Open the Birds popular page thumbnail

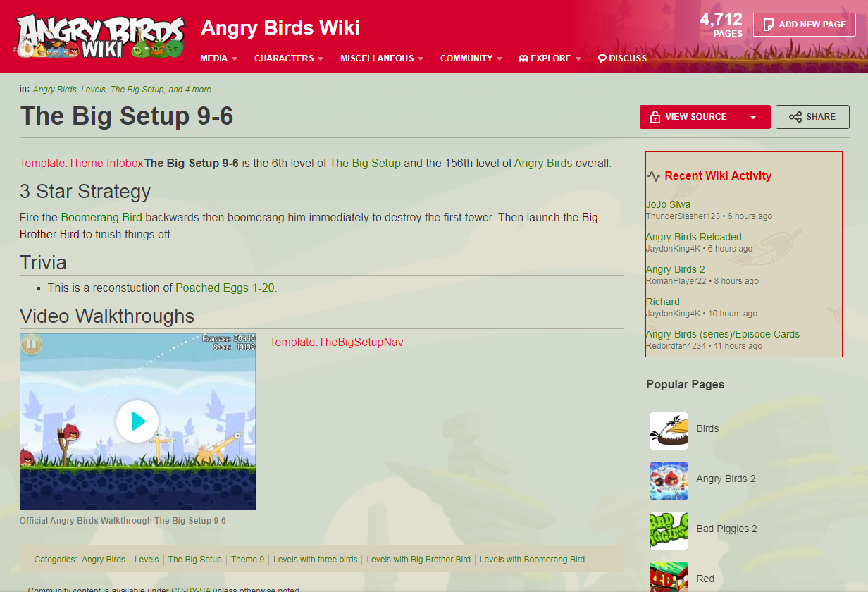click(669, 431)
